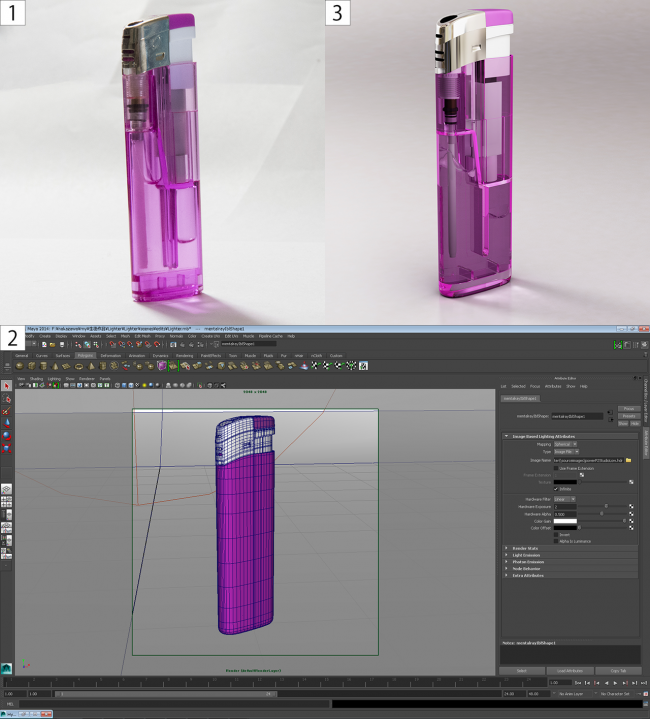This screenshot has height=719, width=650.
Task: Select the Select tool arrow in toolbox
Action: tap(6, 385)
